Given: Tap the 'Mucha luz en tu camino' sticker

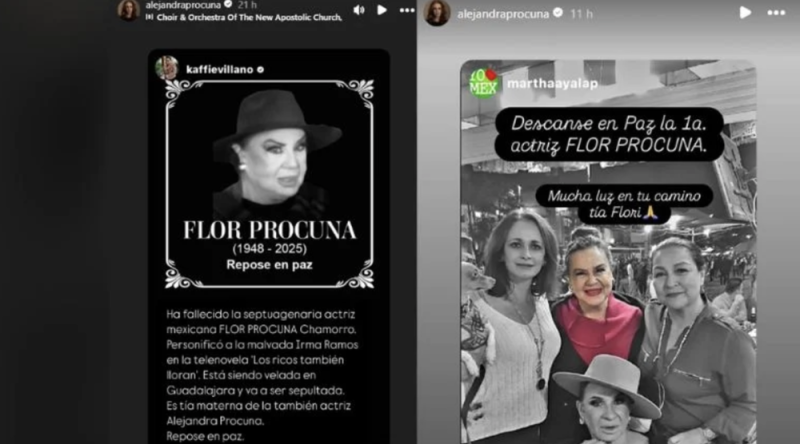Looking at the screenshot, I should coord(624,204).
